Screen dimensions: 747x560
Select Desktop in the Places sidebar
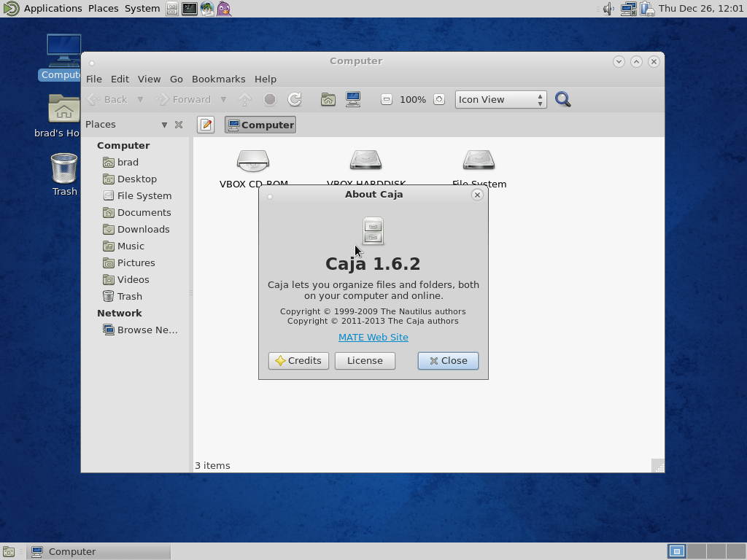click(x=137, y=179)
